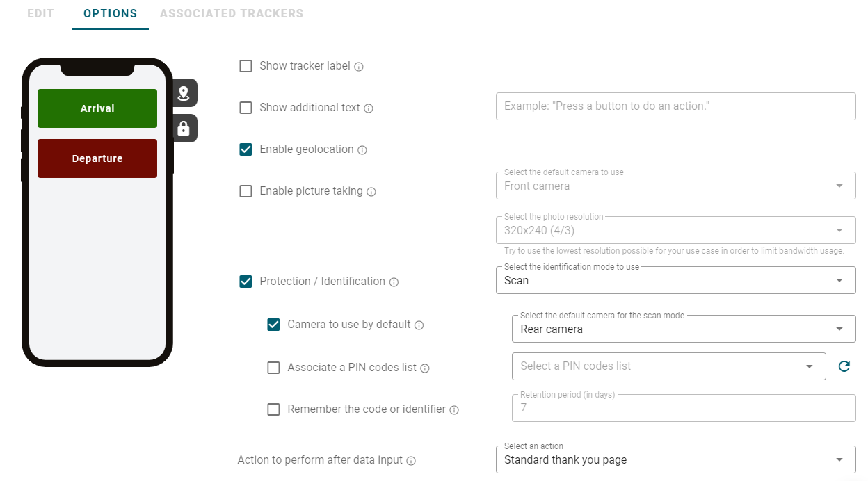868x481 pixels.
Task: Switch to the EDIT tab
Action: [x=40, y=13]
